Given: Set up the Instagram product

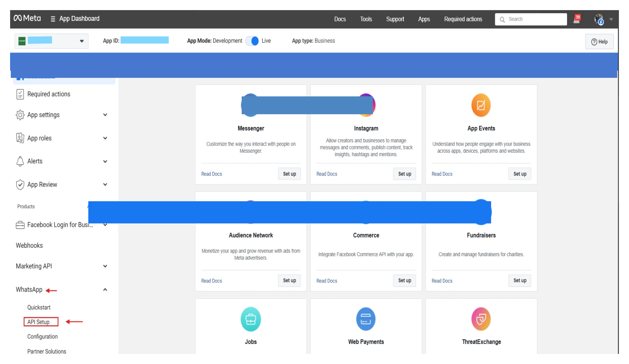Looking at the screenshot, I should coord(405,174).
